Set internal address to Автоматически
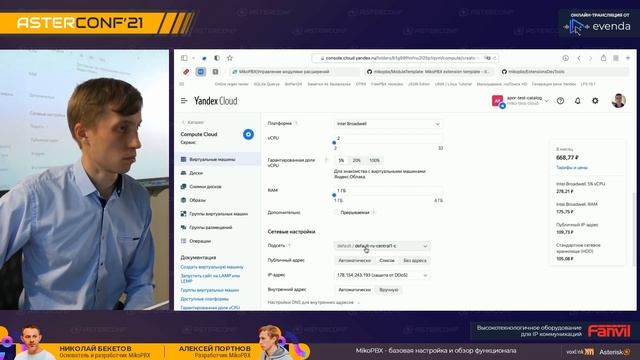 tap(354, 290)
